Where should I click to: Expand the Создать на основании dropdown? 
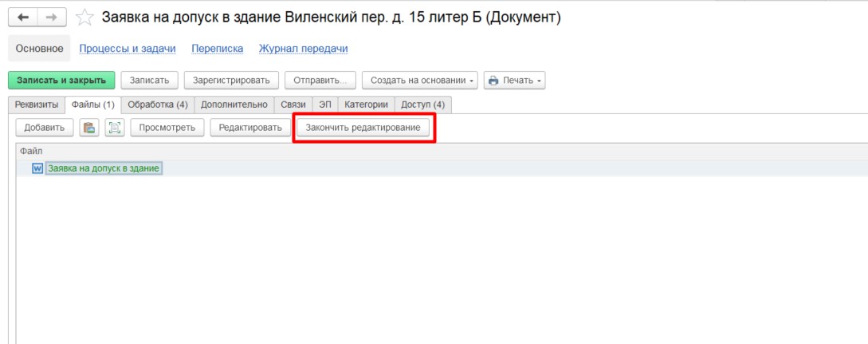pyautogui.click(x=419, y=81)
